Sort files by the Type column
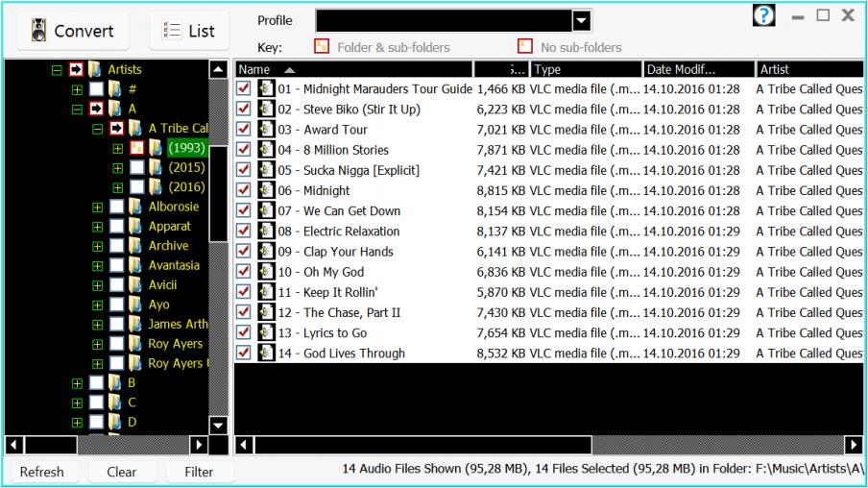This screenshot has width=868, height=488. coord(585,69)
